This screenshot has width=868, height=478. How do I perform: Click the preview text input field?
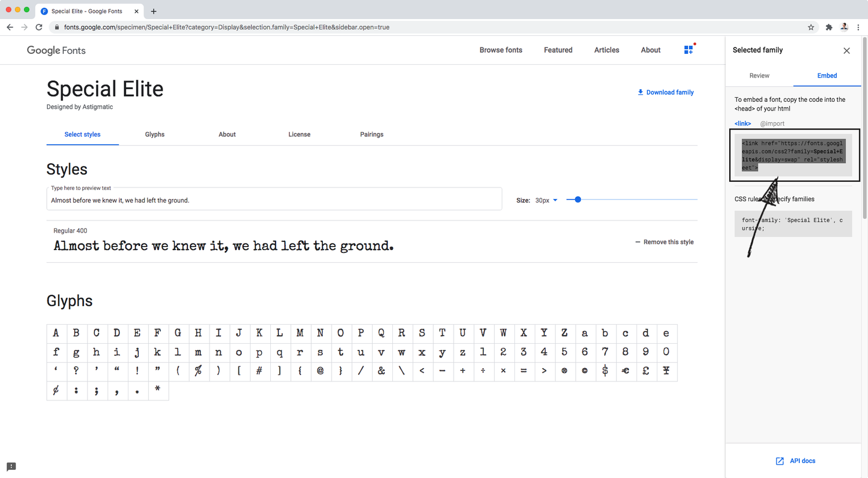point(274,200)
